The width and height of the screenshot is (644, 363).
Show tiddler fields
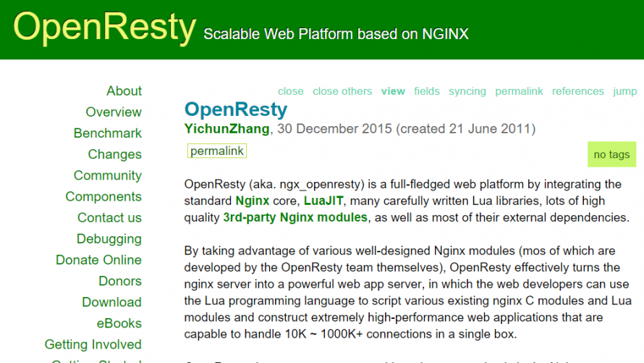427,91
